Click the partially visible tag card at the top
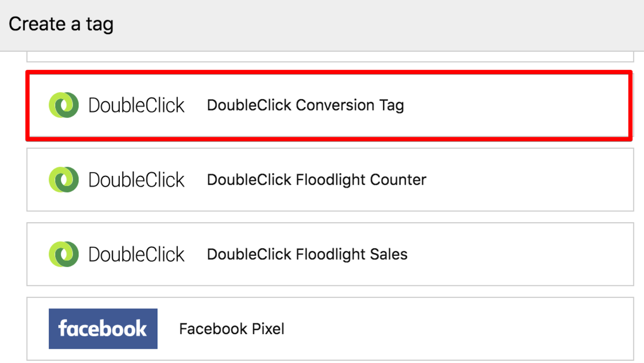Viewport: 644px width, 363px height. [330, 56]
